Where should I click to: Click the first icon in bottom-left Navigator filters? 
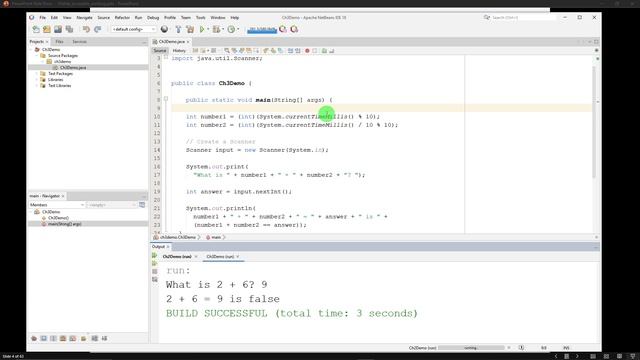click(x=34, y=338)
